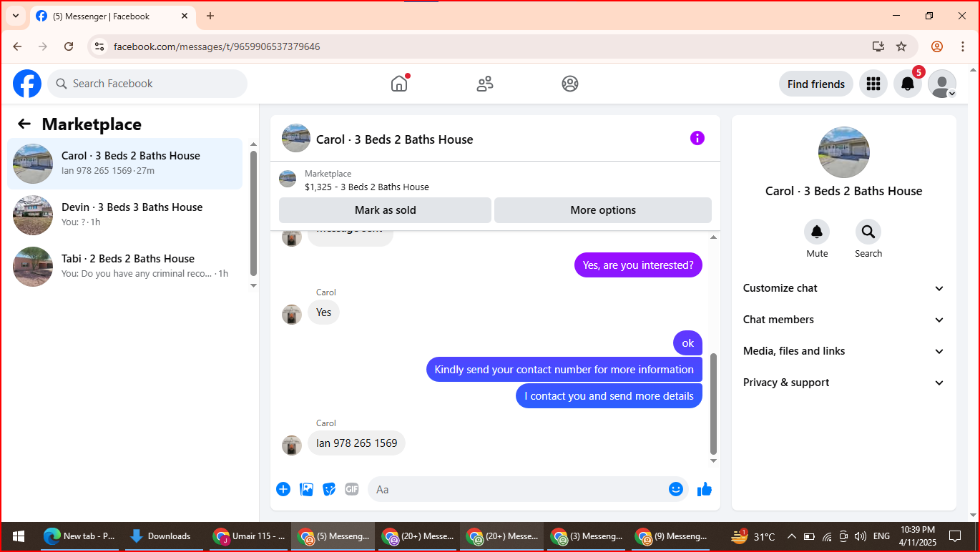Switch to the (9) Messenger taskbar window
This screenshot has height=552, width=980.
pos(672,536)
